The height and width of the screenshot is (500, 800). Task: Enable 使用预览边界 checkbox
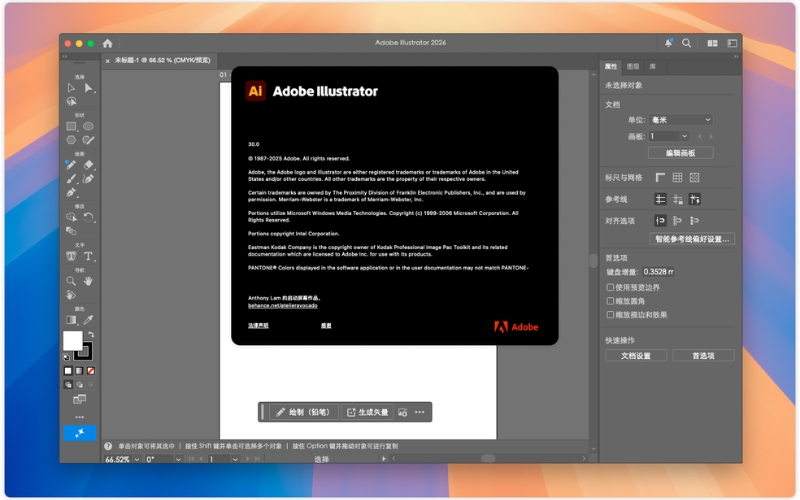click(610, 287)
